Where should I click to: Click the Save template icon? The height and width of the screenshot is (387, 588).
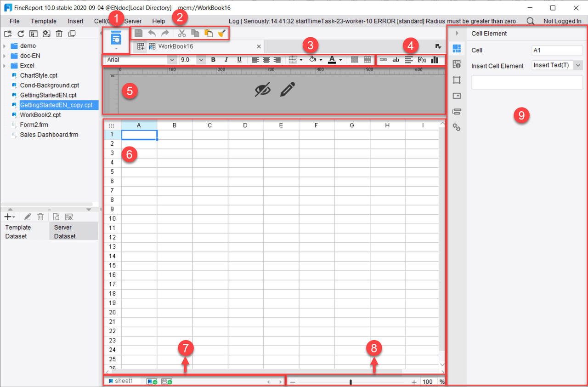[x=138, y=33]
